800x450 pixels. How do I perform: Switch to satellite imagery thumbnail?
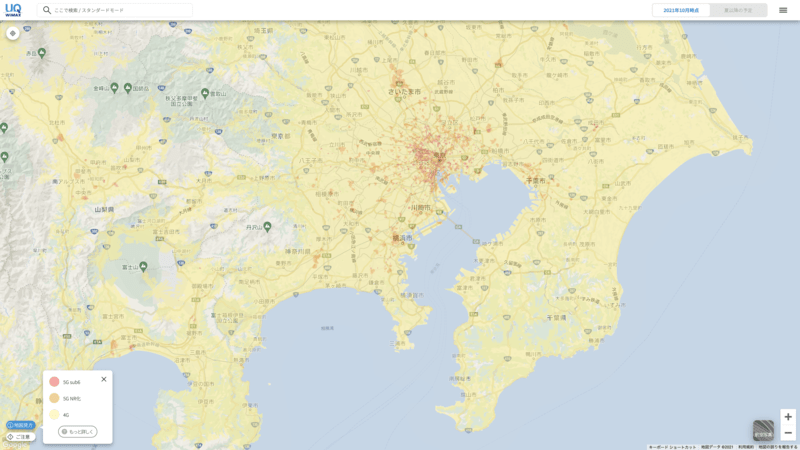click(763, 430)
